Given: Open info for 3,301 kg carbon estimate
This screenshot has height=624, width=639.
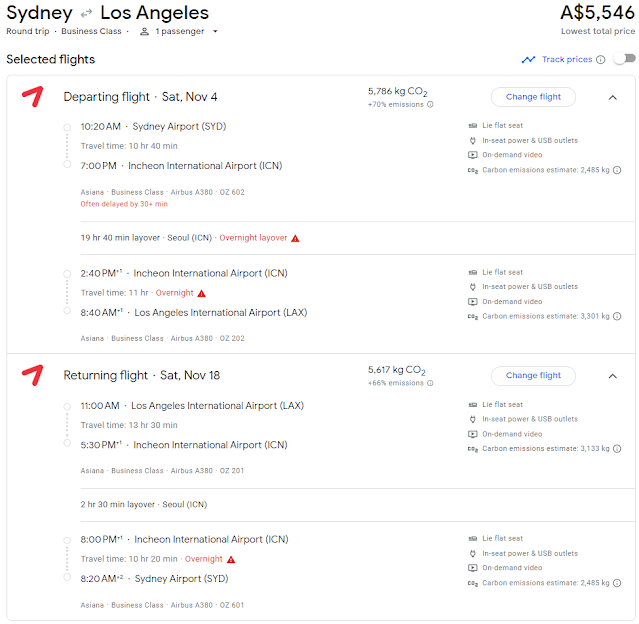Looking at the screenshot, I should click(617, 316).
